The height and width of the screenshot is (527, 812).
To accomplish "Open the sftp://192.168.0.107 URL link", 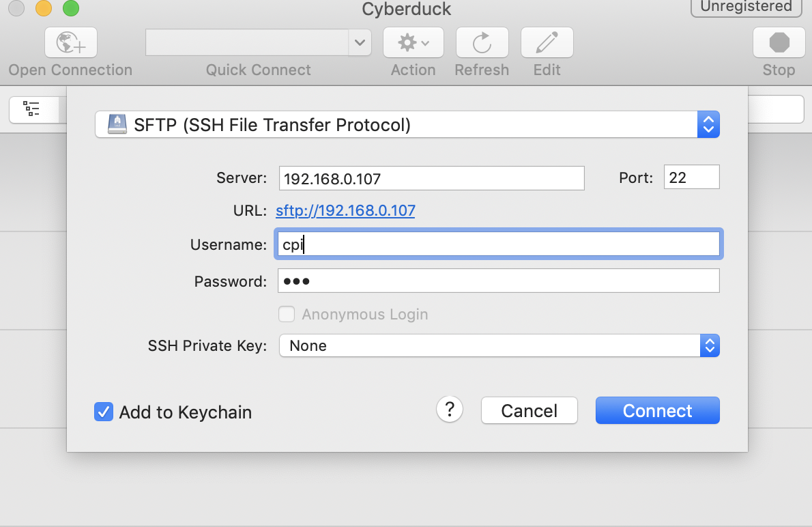I will (x=345, y=210).
